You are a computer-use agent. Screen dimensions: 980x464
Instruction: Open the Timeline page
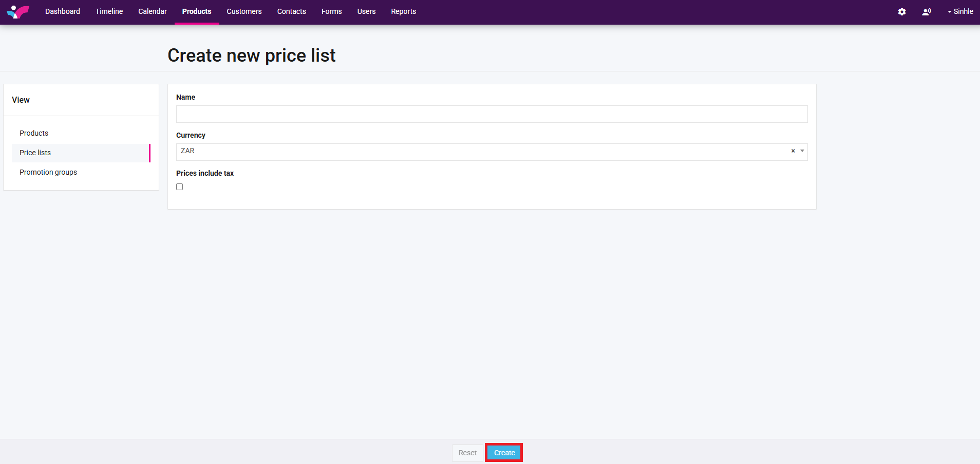click(x=109, y=11)
